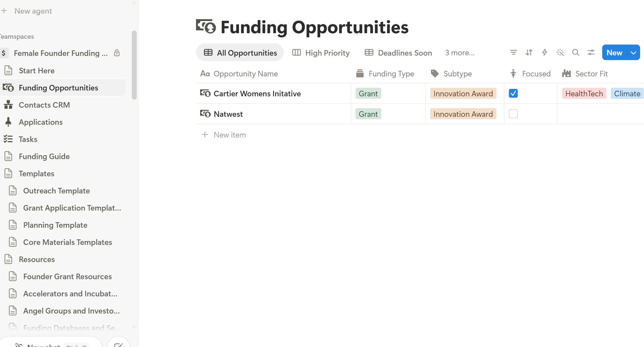Image resolution: width=644 pixels, height=347 pixels.
Task: Open database search magnifier icon
Action: (575, 53)
